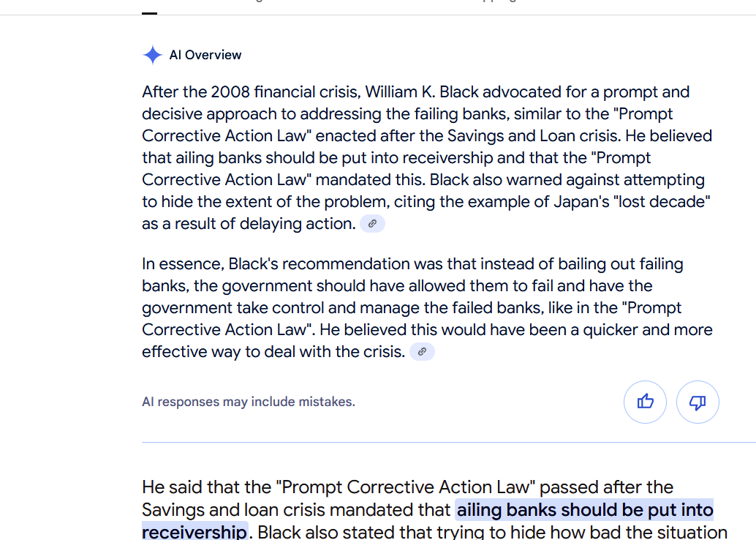Click the thumbs up feedback icon

(x=645, y=402)
